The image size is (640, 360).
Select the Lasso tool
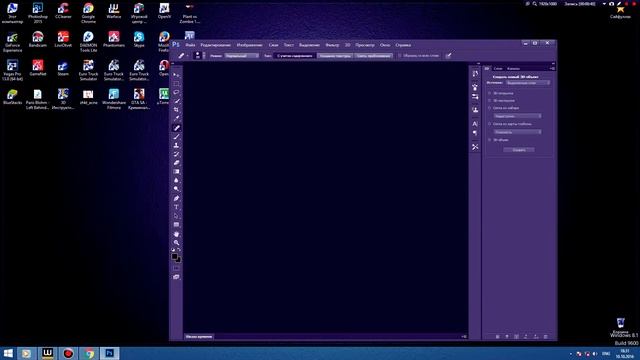coord(176,92)
